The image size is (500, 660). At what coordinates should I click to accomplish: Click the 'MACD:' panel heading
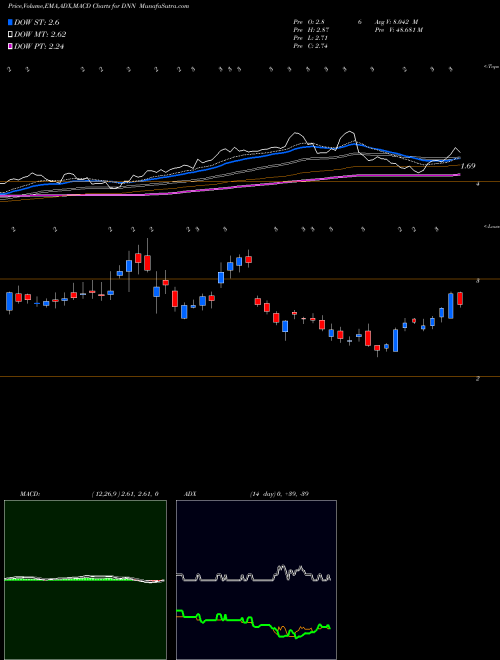[30, 494]
